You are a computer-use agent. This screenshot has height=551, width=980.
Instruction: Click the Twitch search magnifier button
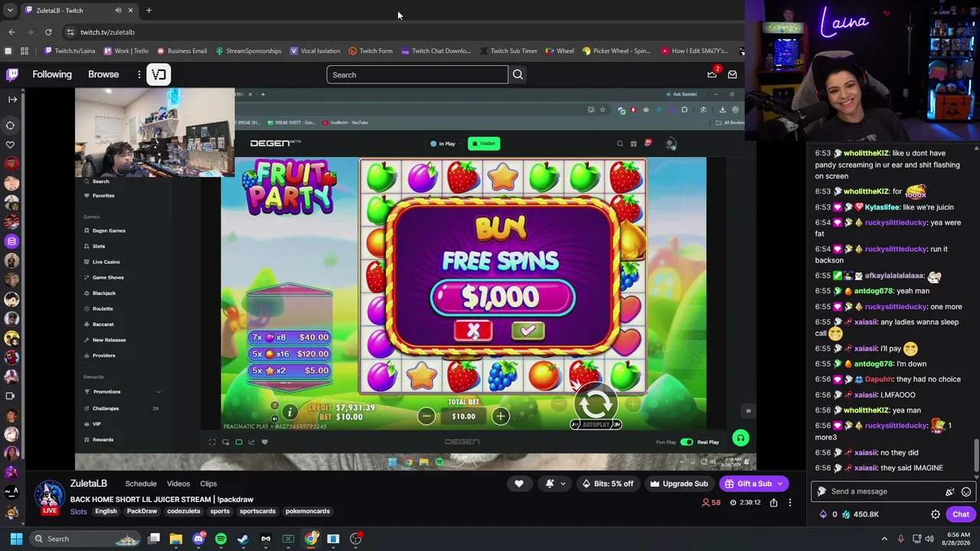coord(518,74)
